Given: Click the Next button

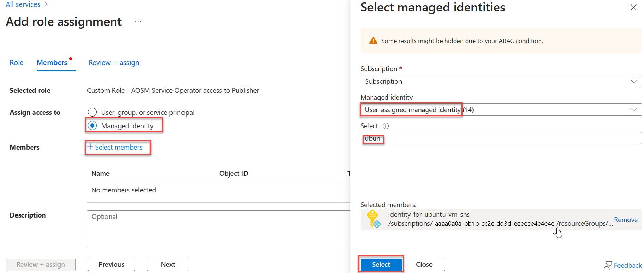Looking at the screenshot, I should pyautogui.click(x=168, y=264).
